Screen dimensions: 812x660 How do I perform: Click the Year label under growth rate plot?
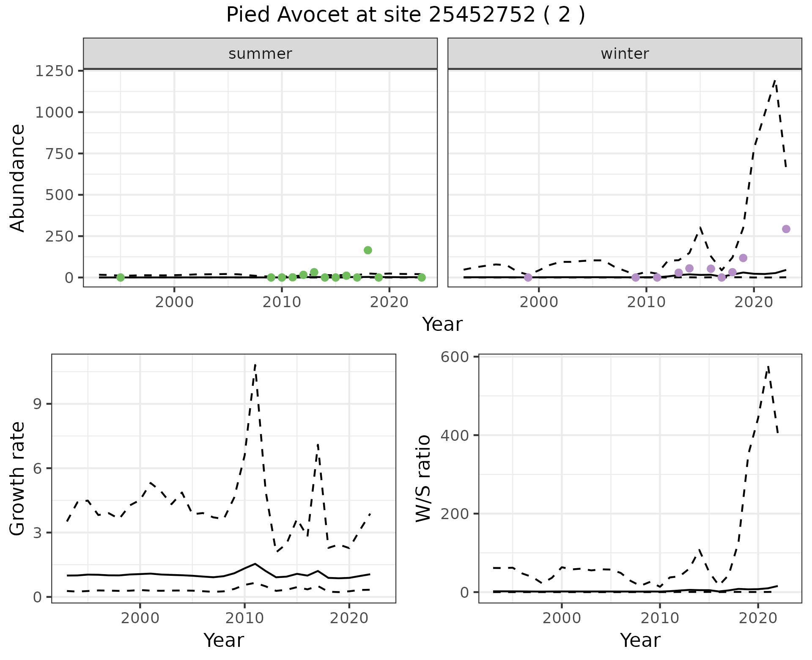pyautogui.click(x=223, y=640)
